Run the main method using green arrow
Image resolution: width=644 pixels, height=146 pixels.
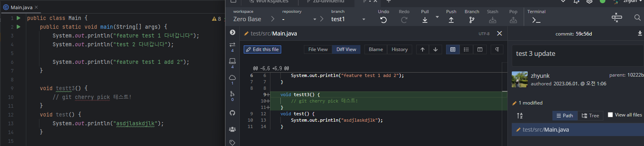(x=18, y=27)
